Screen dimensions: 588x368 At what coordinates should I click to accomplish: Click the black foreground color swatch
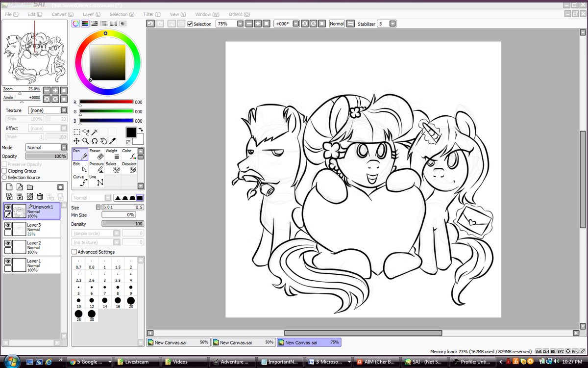[x=131, y=132]
